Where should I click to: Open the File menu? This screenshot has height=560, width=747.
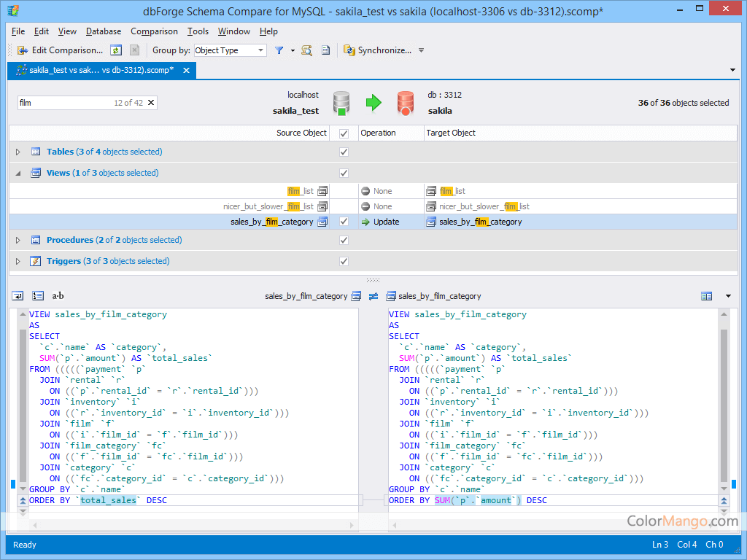(18, 31)
